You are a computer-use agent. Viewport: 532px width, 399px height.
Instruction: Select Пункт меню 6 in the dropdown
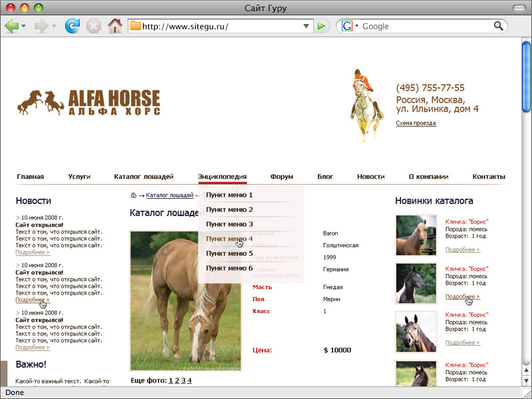coord(229,268)
